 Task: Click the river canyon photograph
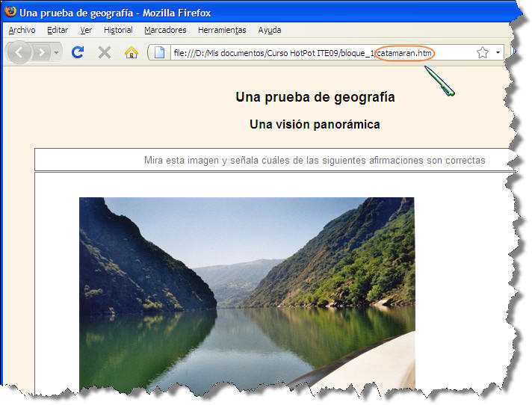tap(247, 294)
